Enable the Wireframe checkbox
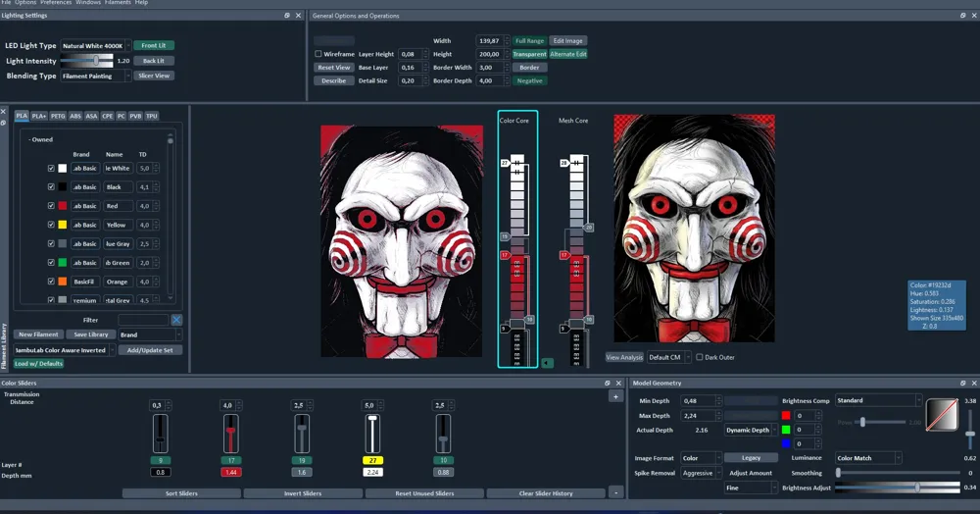The height and width of the screenshot is (514, 980). tap(318, 54)
